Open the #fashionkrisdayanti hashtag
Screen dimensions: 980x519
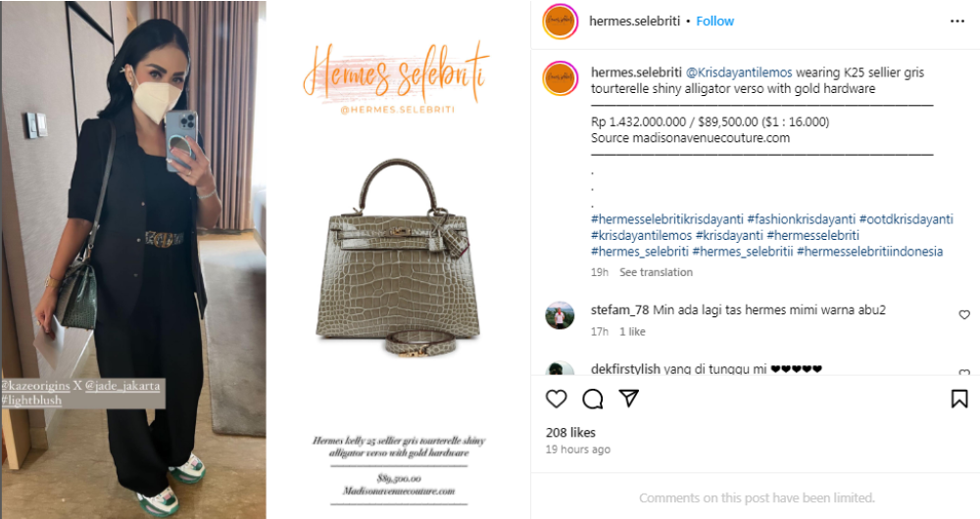coord(802,219)
